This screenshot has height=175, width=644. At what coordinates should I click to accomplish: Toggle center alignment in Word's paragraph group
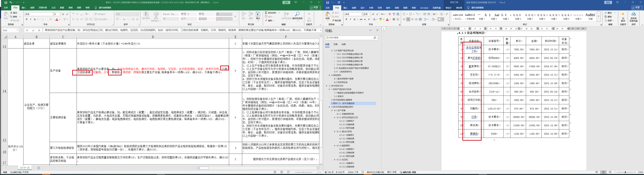(408, 19)
